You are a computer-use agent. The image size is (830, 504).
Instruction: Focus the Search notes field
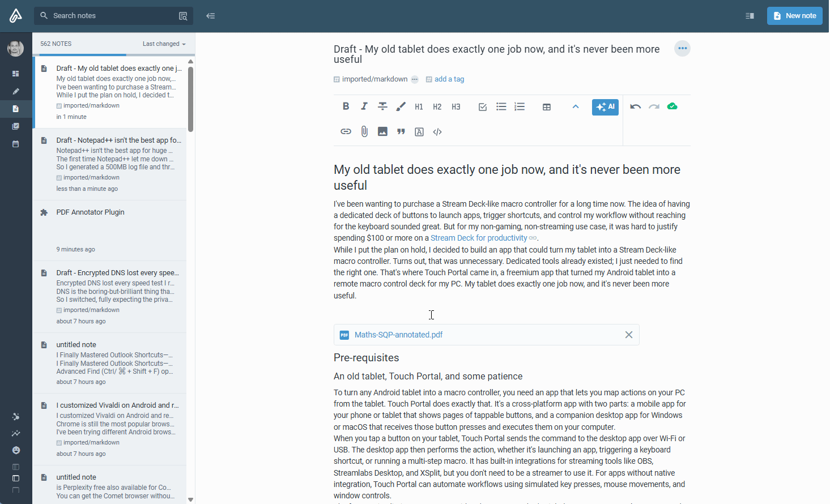tap(113, 16)
